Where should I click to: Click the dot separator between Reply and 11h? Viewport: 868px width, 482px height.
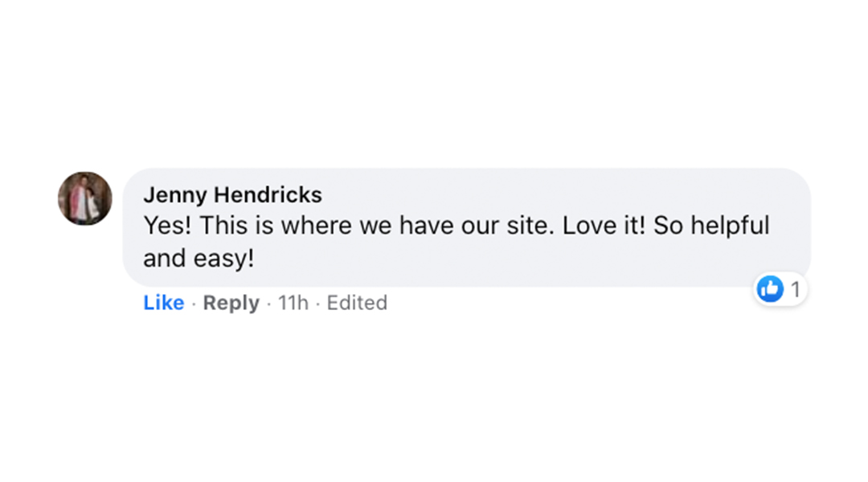coord(269,304)
